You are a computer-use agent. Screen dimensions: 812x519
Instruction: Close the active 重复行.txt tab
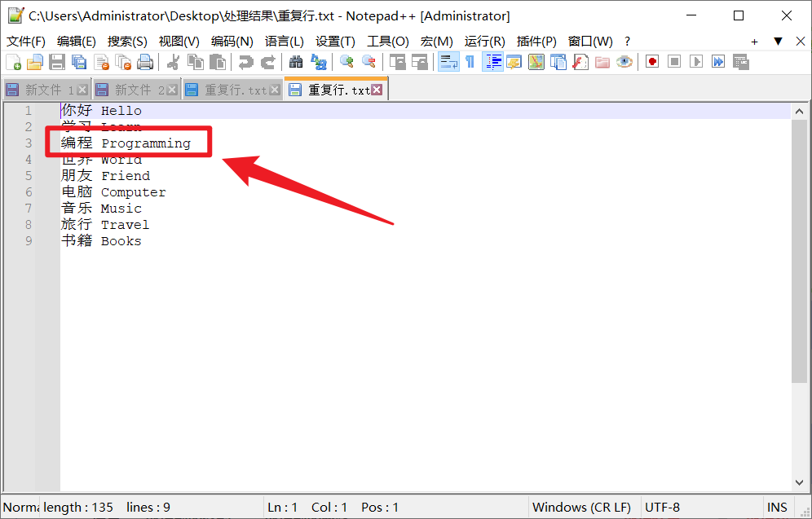(377, 90)
